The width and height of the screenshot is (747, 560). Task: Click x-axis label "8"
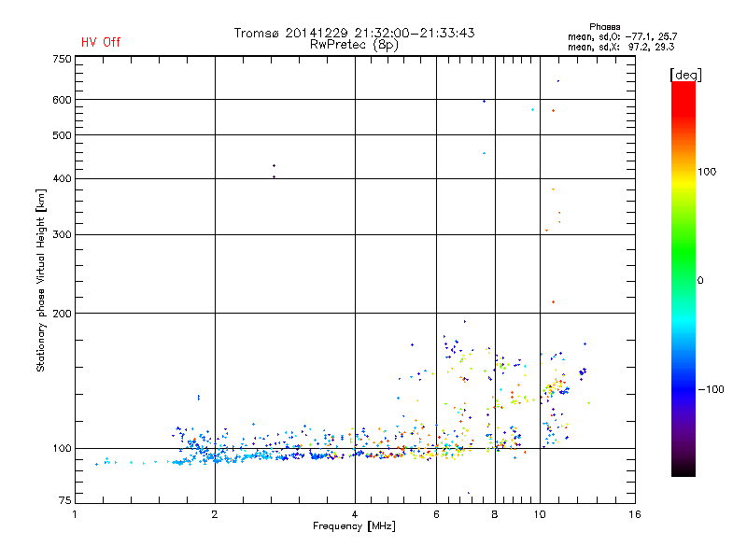[495, 514]
